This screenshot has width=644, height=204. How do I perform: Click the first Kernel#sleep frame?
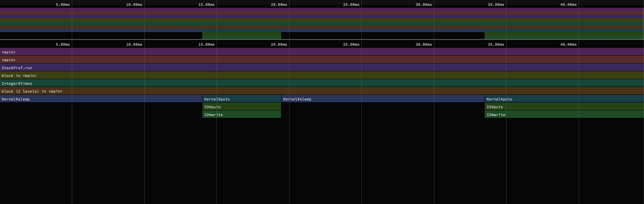click(101, 98)
